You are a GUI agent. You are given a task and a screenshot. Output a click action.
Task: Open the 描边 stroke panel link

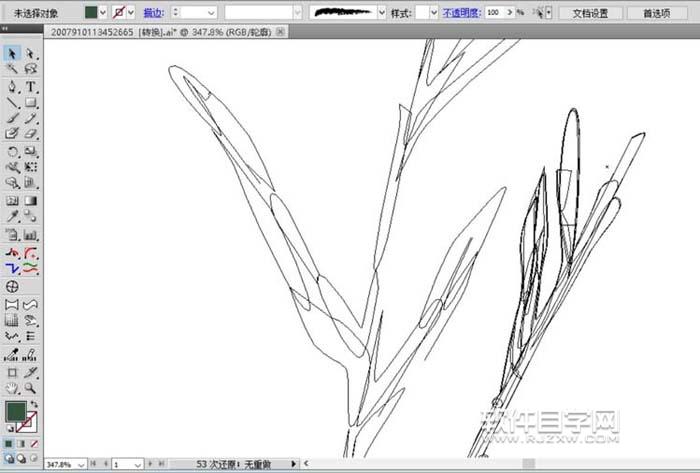[x=153, y=13]
